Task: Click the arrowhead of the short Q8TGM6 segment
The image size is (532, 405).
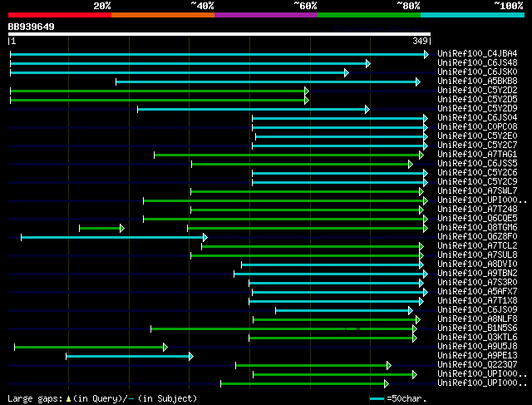Action: (x=122, y=228)
